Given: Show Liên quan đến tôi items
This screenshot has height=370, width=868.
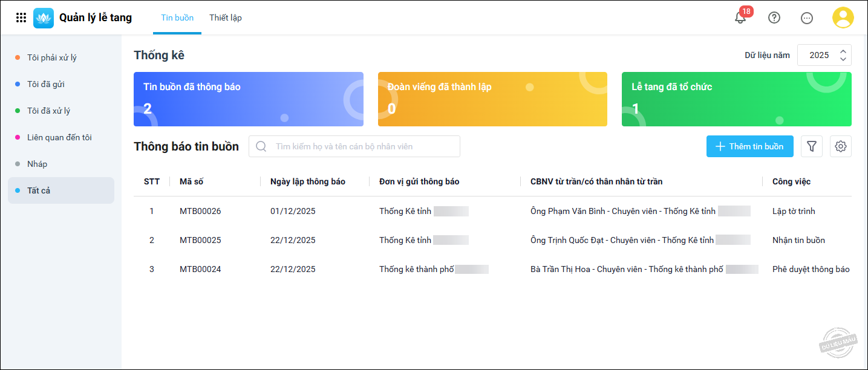Looking at the screenshot, I should [x=59, y=137].
